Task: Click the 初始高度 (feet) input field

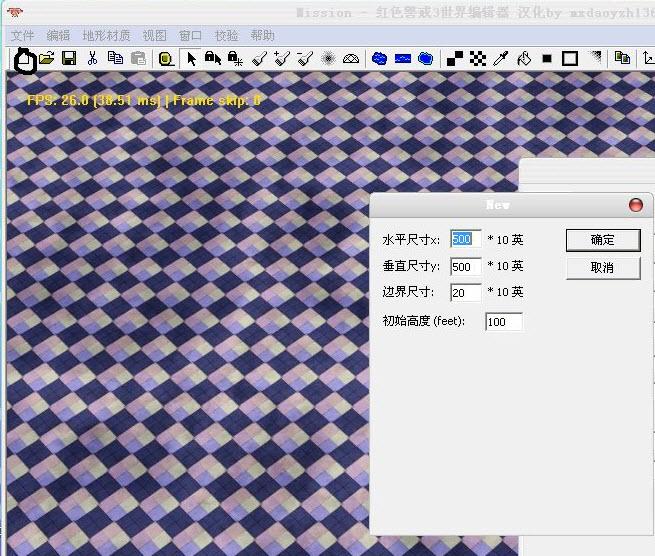Action: [x=503, y=322]
